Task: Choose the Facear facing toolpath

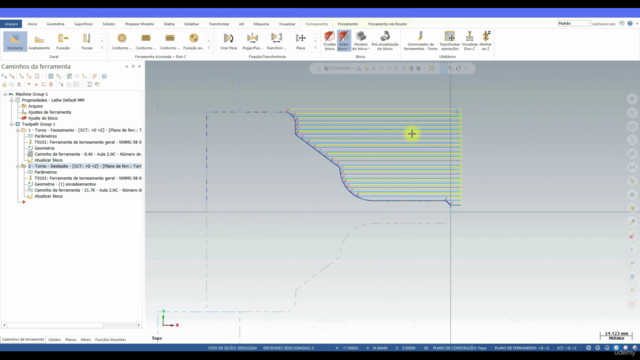Action: [x=87, y=41]
